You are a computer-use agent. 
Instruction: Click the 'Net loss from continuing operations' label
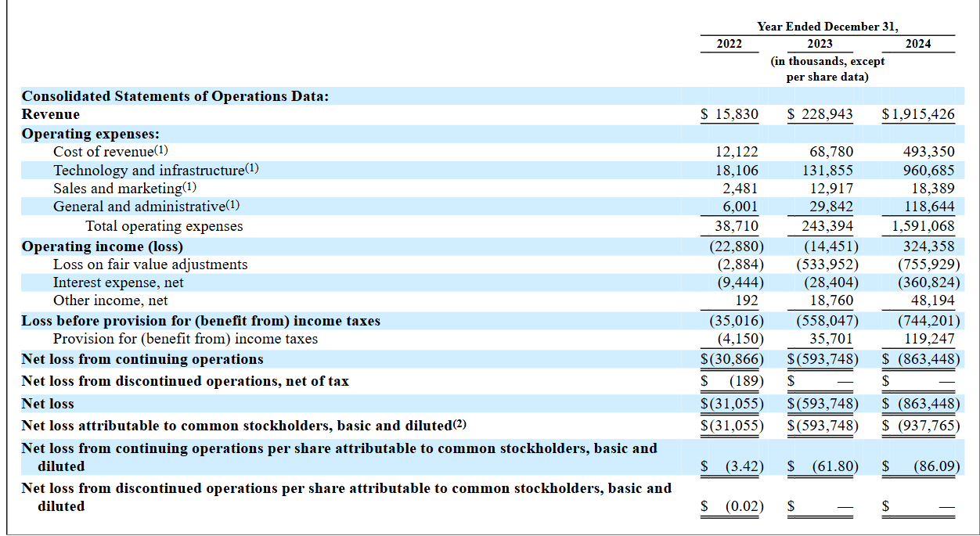(142, 359)
